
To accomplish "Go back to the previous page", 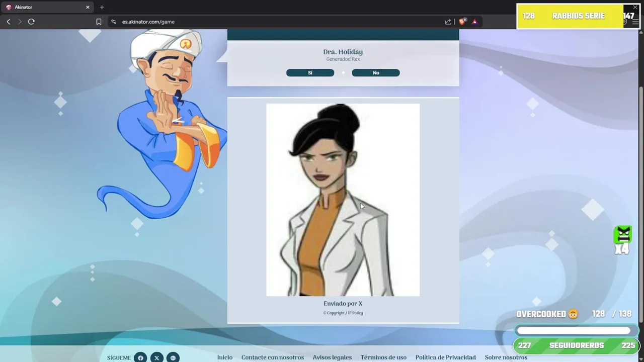I will point(9,22).
